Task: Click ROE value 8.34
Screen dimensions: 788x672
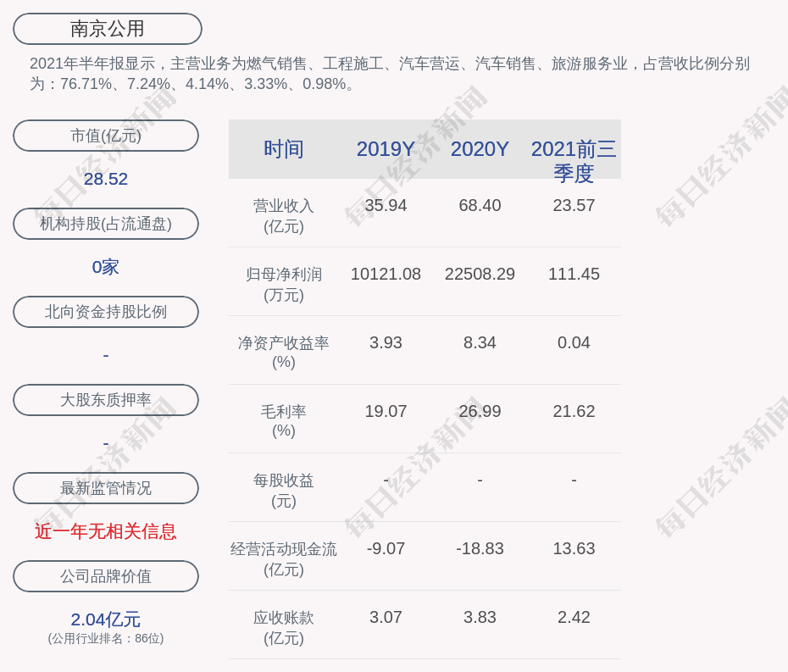Action: pos(480,343)
